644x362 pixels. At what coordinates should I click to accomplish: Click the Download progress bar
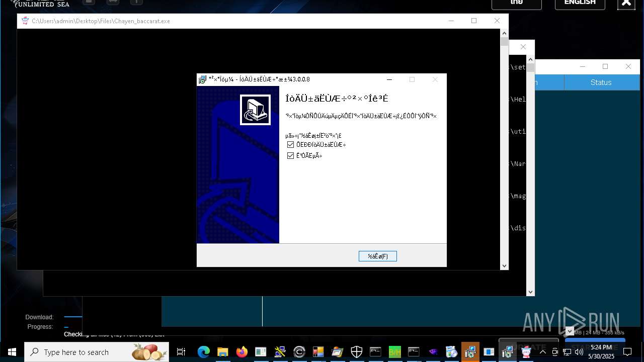tap(73, 317)
